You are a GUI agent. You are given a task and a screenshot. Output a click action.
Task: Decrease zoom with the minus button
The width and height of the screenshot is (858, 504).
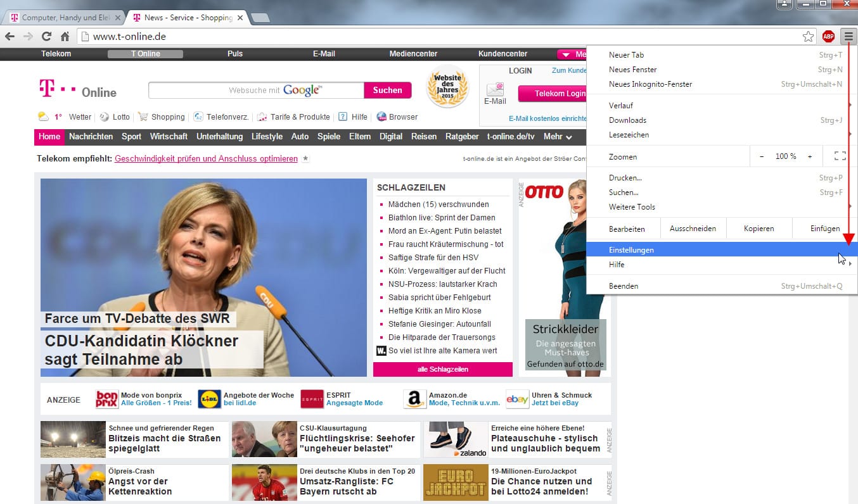point(762,156)
